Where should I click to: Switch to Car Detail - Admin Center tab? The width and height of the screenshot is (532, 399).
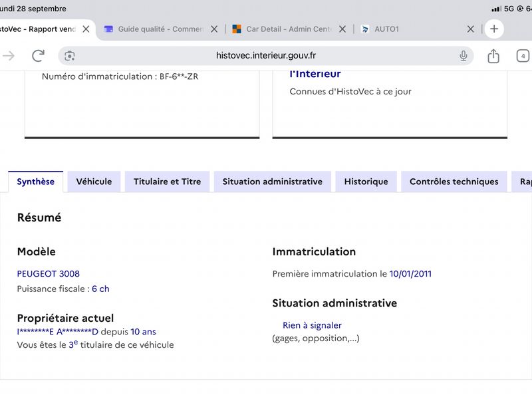[x=282, y=29]
